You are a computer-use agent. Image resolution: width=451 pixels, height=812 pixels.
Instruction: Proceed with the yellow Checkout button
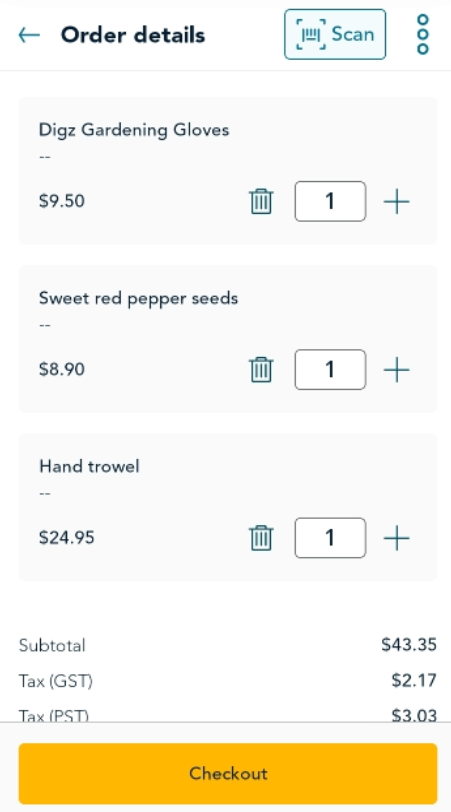point(228,774)
